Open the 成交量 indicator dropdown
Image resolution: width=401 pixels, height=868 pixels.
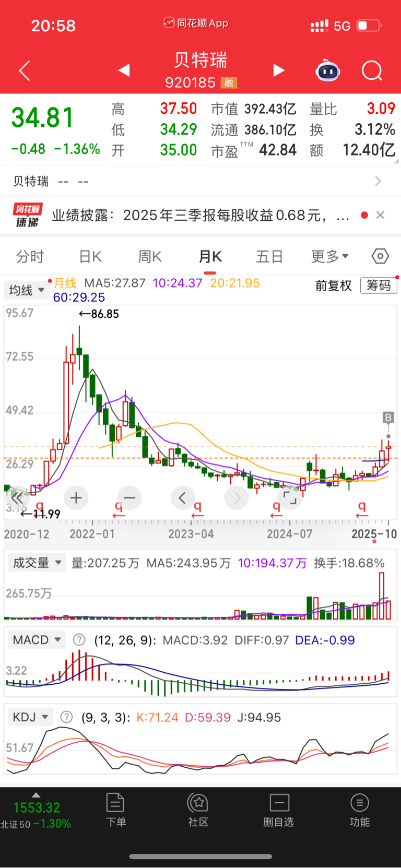tap(37, 563)
